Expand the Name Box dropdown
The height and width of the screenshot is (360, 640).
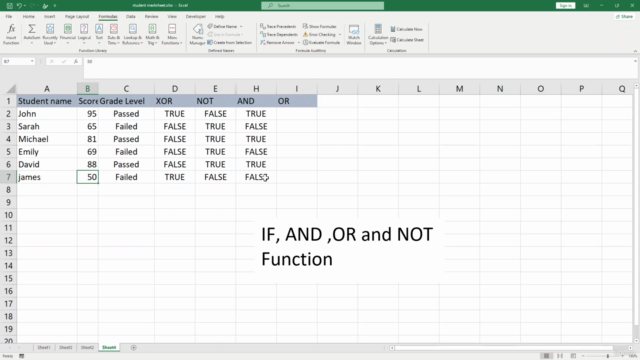pyautogui.click(x=32, y=61)
